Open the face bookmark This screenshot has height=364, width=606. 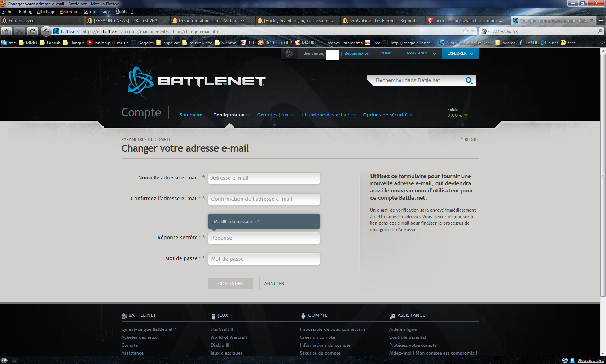click(568, 43)
